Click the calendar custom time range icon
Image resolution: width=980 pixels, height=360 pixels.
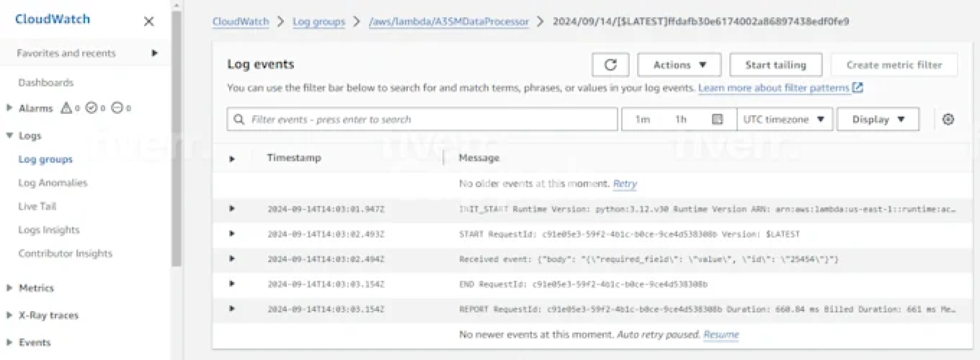[717, 119]
